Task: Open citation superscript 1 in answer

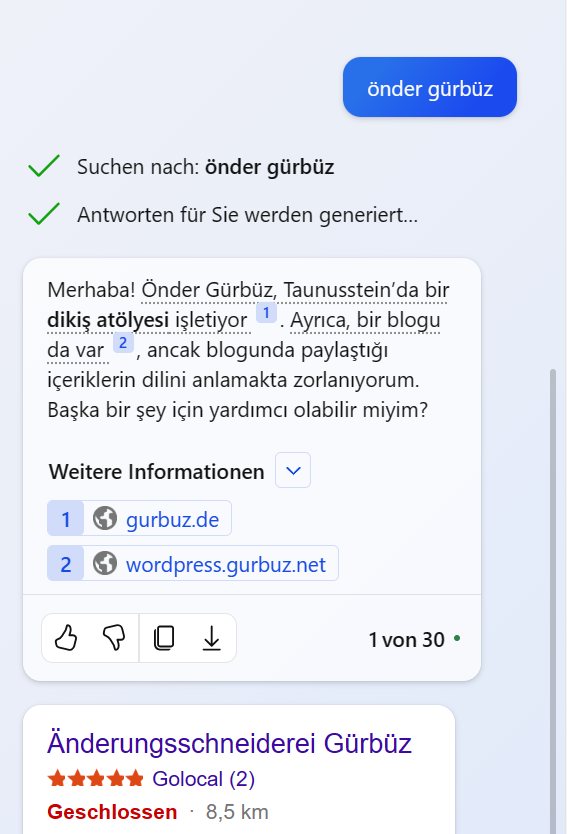Action: pyautogui.click(x=266, y=313)
